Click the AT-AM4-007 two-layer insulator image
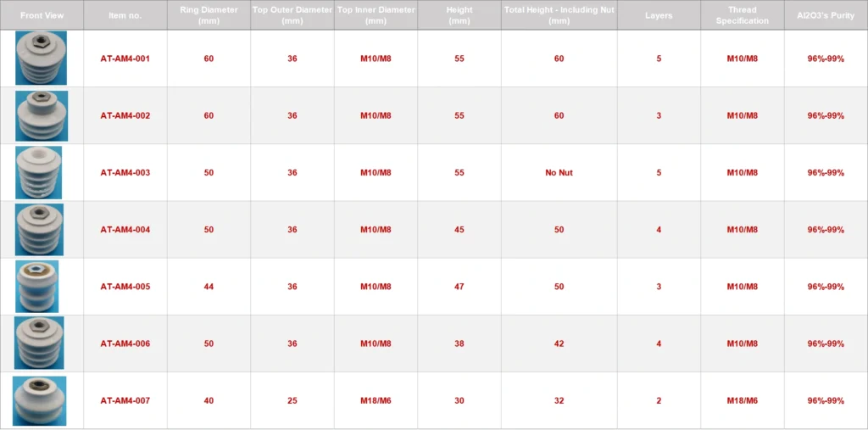 point(40,400)
